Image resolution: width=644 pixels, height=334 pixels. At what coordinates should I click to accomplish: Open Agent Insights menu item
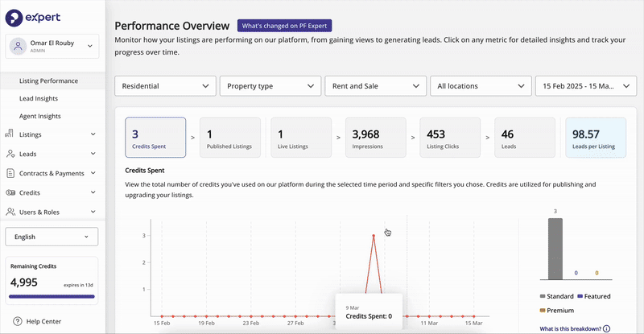click(39, 116)
